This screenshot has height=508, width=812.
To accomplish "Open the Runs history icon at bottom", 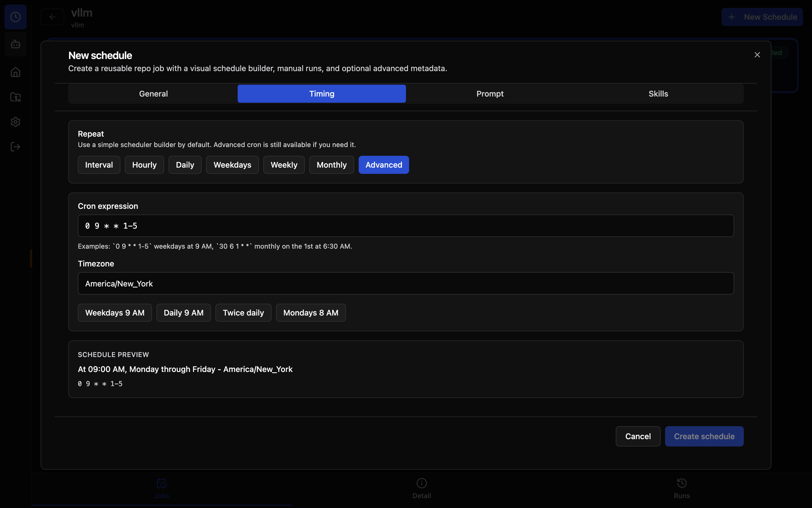I will [682, 483].
